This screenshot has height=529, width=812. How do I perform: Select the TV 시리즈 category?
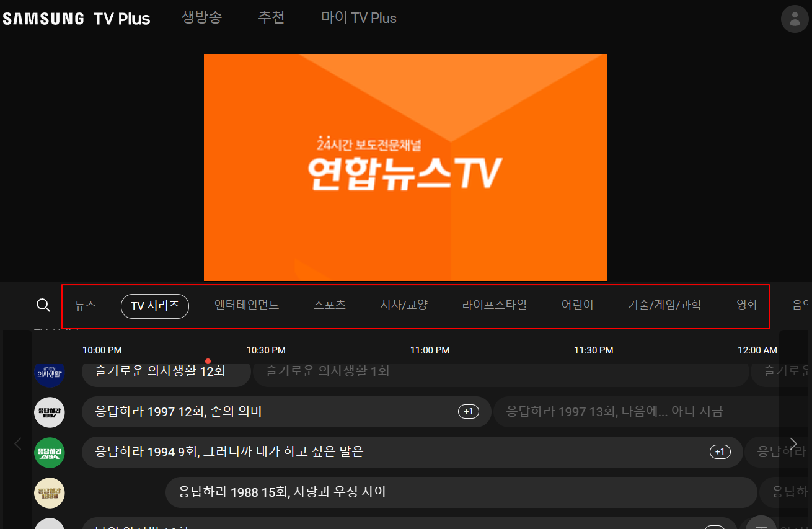tap(155, 306)
